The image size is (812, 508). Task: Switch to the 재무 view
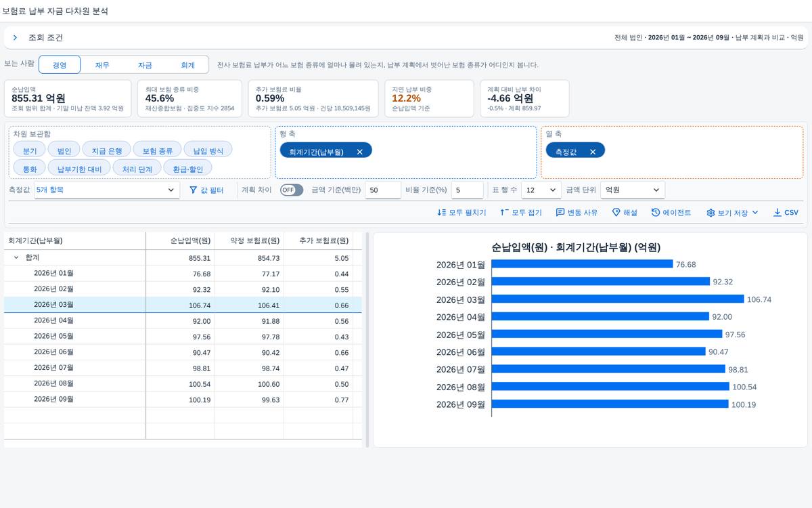pyautogui.click(x=102, y=65)
